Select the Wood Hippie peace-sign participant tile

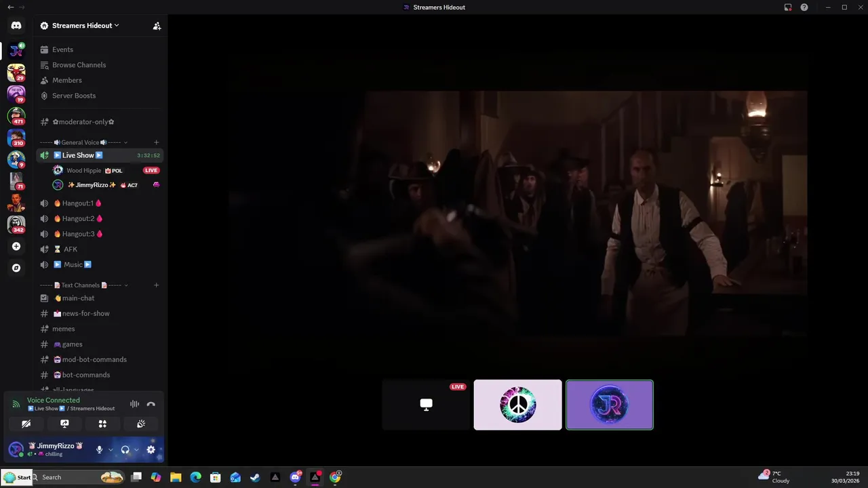coord(518,405)
